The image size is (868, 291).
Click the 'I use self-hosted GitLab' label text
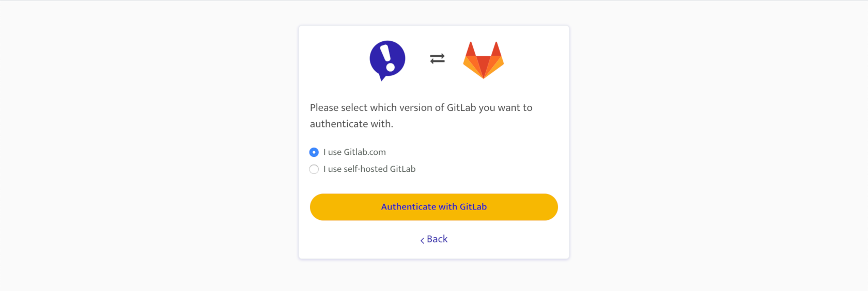369,169
